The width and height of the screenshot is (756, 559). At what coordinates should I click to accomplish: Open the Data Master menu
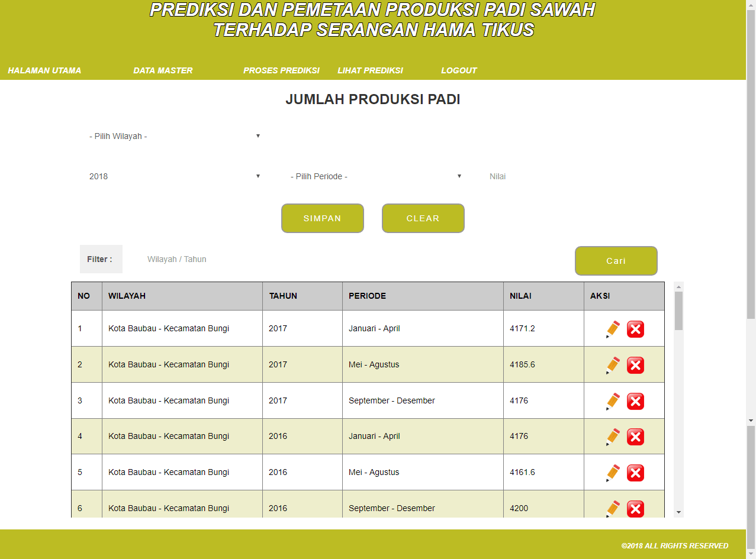(x=163, y=70)
